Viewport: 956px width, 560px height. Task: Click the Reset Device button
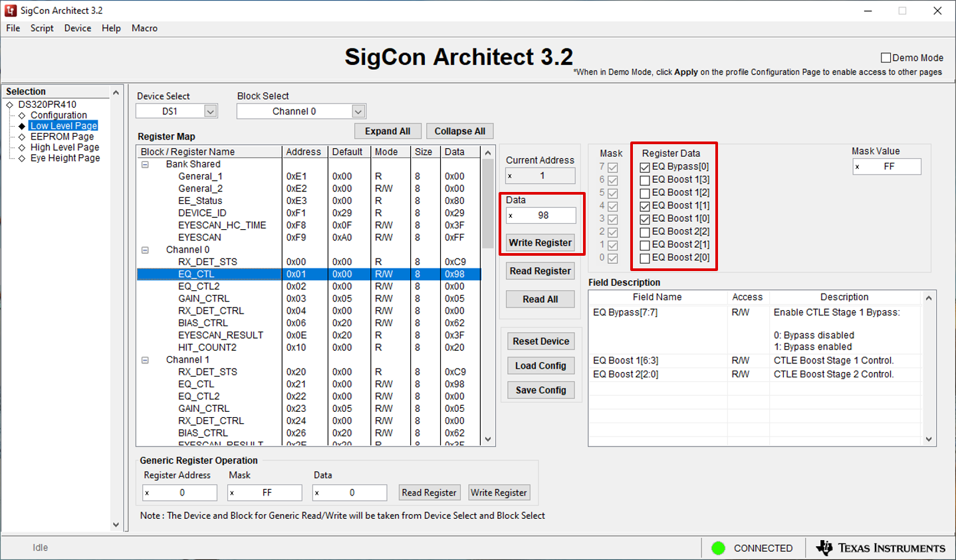click(x=540, y=341)
